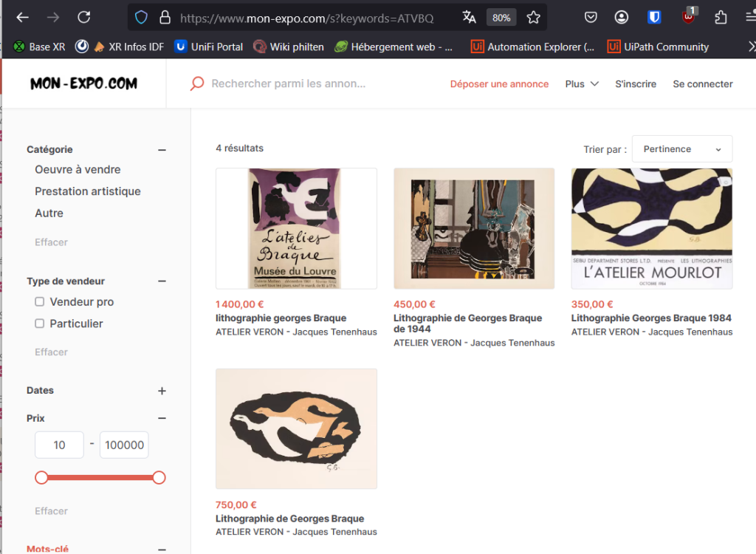Open the extensions puzzle menu

pos(721,18)
